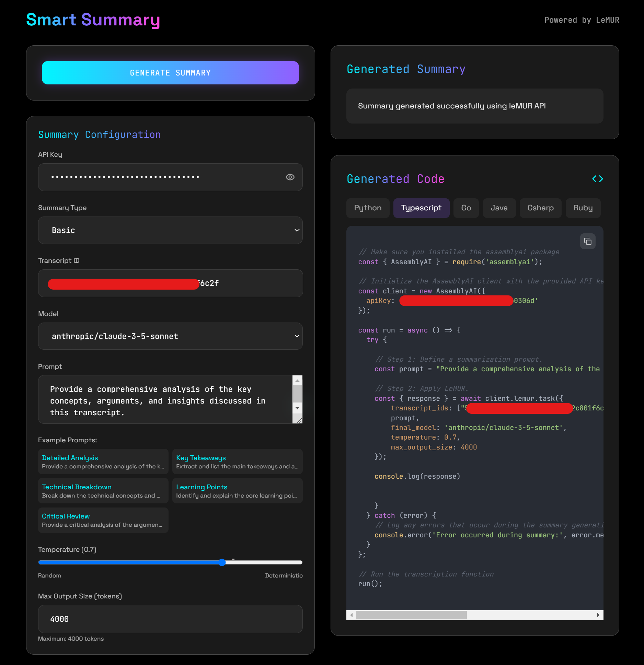
Task: Click the prompt scrollbar thumb
Action: click(x=297, y=394)
